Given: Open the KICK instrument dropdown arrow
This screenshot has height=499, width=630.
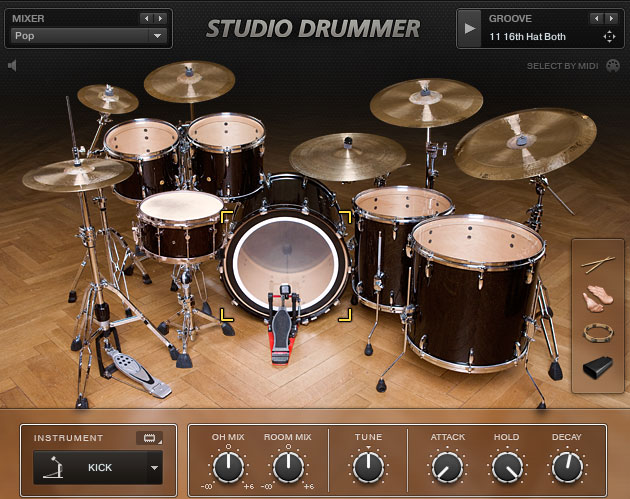Looking at the screenshot, I should point(154,468).
